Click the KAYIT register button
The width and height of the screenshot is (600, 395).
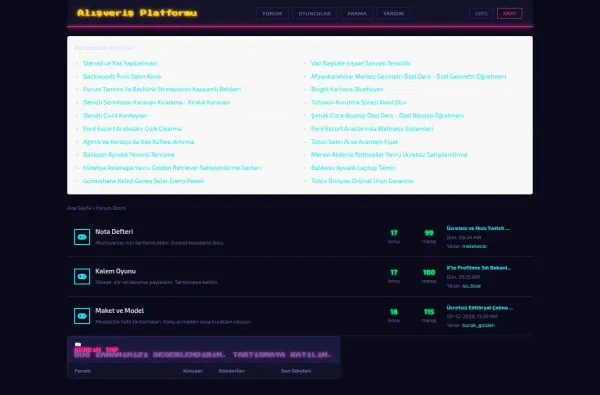point(509,13)
